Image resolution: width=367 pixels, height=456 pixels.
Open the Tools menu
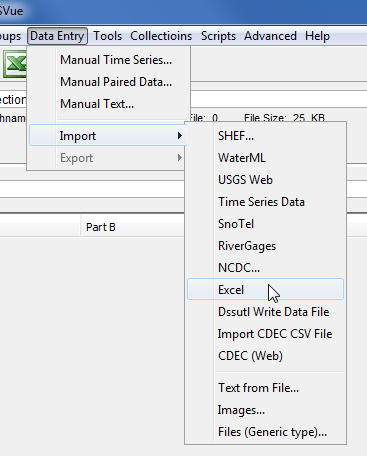[107, 36]
